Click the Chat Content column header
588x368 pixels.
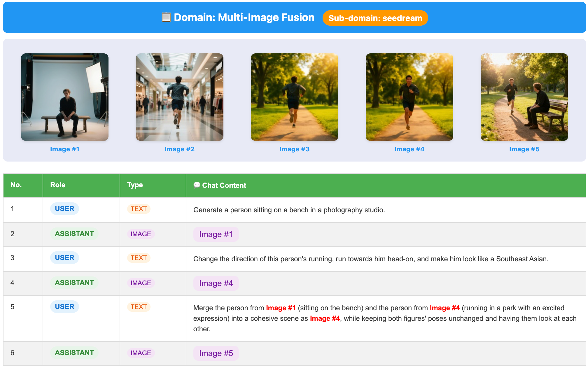[x=224, y=185]
